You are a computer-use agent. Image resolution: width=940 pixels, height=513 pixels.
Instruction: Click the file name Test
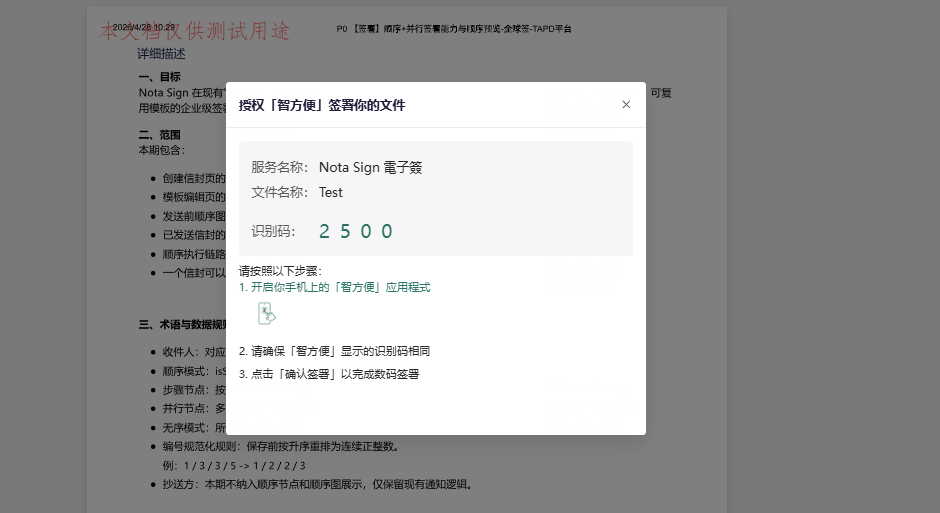tap(330, 192)
